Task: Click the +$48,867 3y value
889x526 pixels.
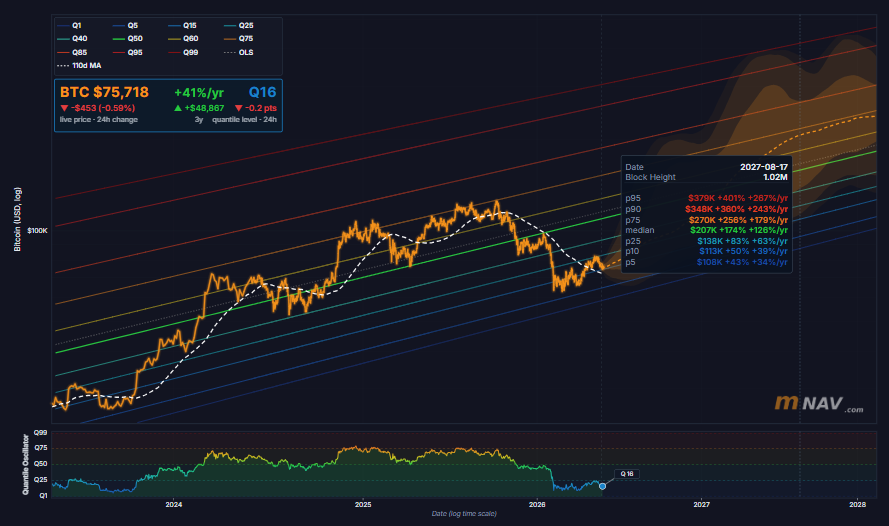Action: click(199, 108)
